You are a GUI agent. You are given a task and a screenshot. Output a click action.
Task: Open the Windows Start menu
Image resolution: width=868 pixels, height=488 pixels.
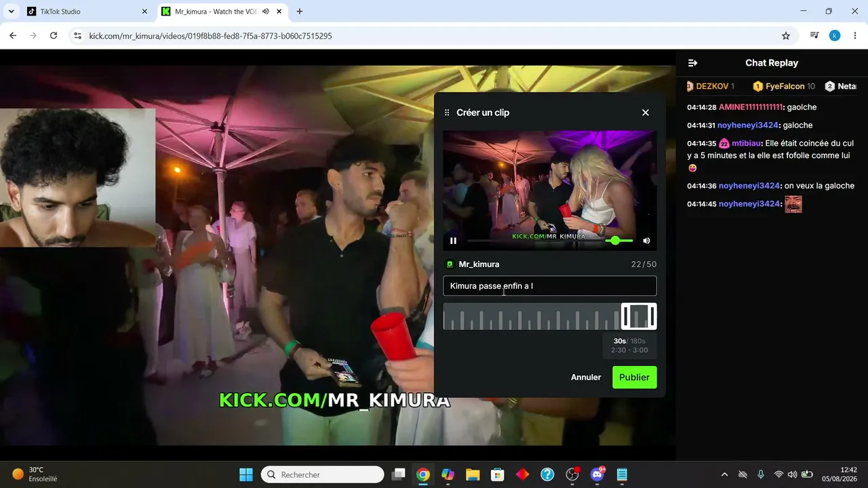click(246, 474)
